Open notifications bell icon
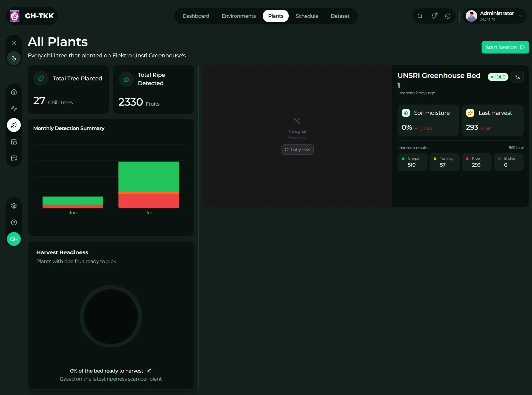The image size is (532, 395). click(434, 16)
